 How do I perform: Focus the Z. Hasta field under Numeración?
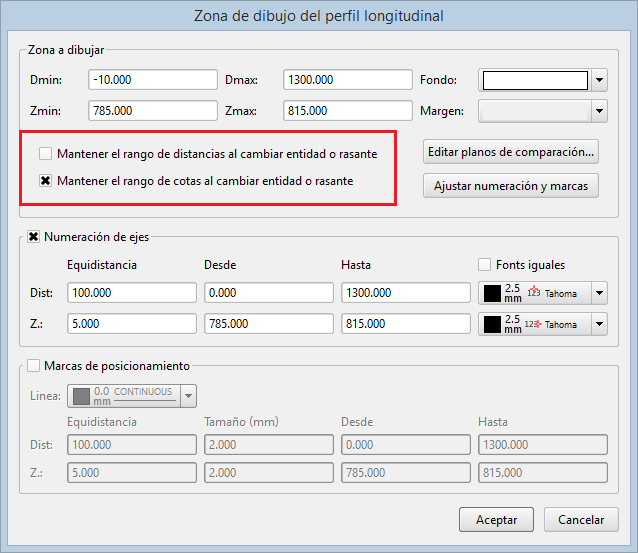405,324
